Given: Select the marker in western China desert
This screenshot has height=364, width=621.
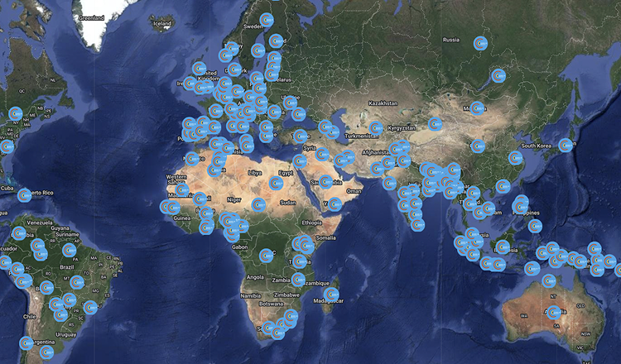Looking at the screenshot, I should click(435, 124).
